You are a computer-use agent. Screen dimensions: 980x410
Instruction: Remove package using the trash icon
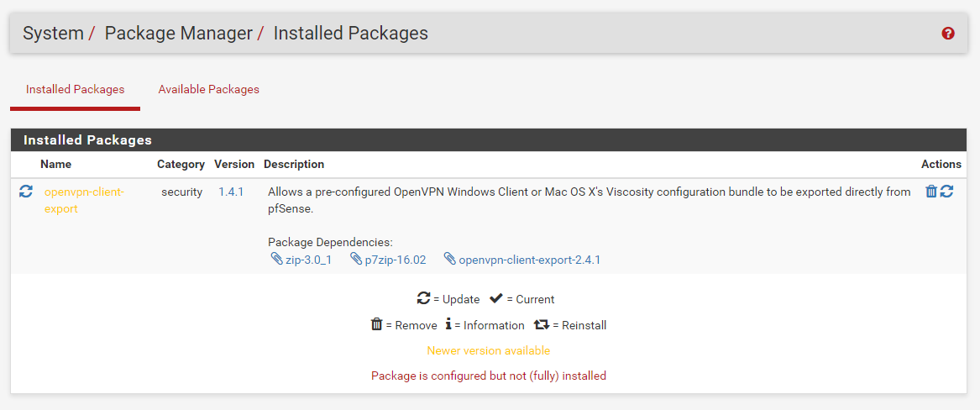tap(930, 192)
